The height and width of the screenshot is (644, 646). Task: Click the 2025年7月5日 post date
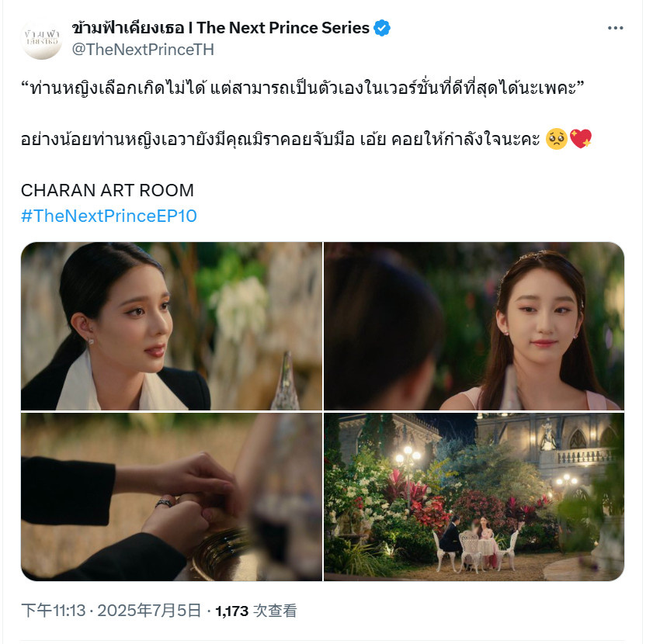[x=149, y=611]
